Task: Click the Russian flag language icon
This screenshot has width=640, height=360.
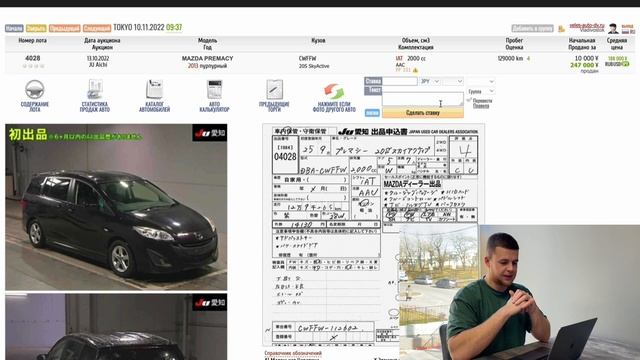Action: [625, 31]
